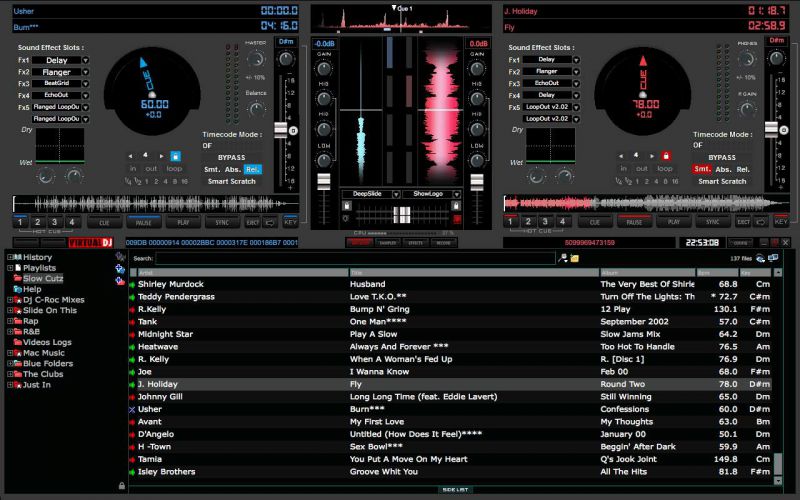Click the History folder icon in browser tree

18,257
